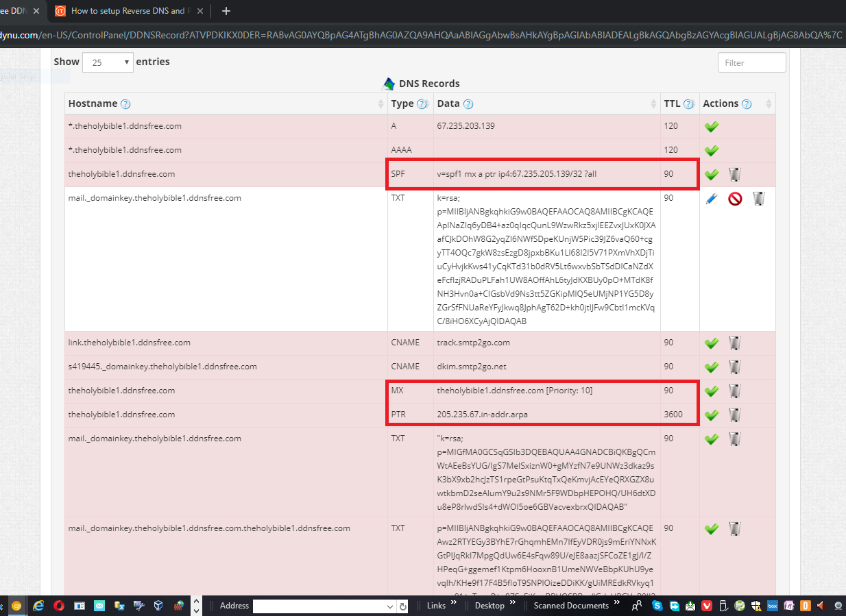The width and height of the screenshot is (846, 616).
Task: Delete the SPF record using its trash icon
Action: 734,175
